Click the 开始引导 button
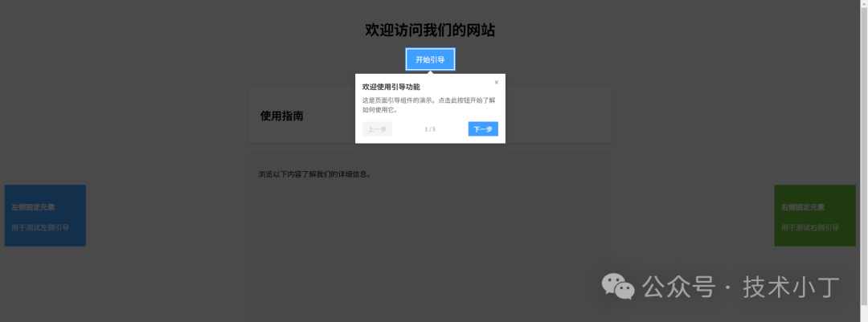Image resolution: width=868 pixels, height=322 pixels. (430, 59)
